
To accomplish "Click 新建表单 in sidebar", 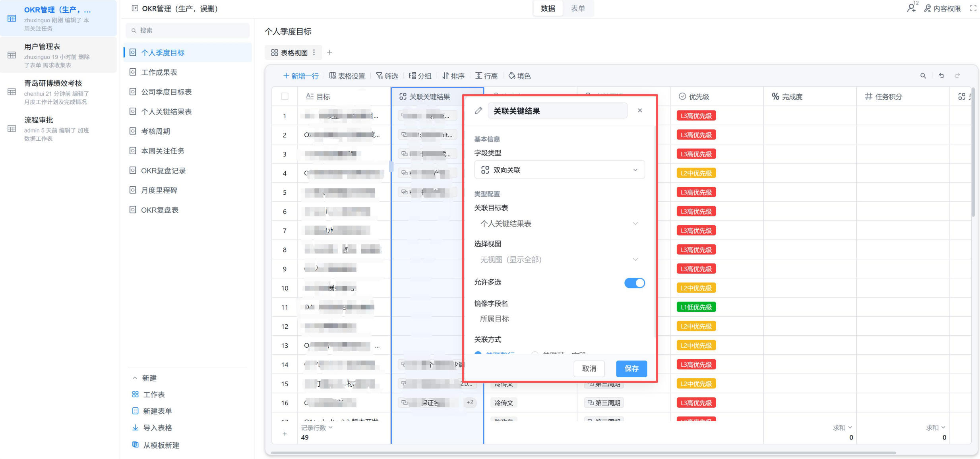I will pos(152,411).
